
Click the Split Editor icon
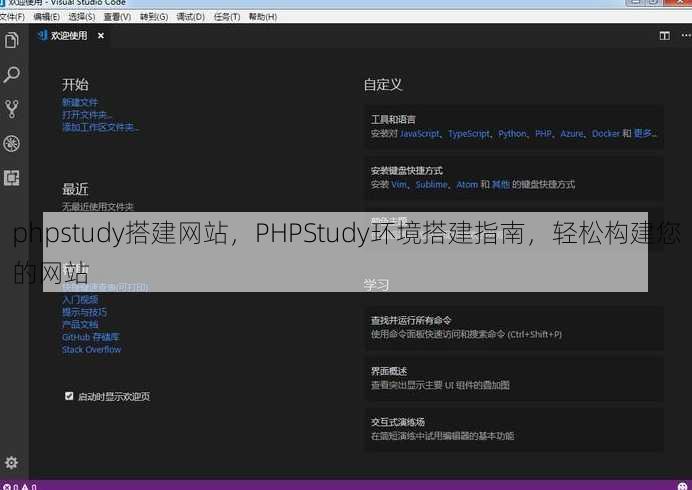664,36
